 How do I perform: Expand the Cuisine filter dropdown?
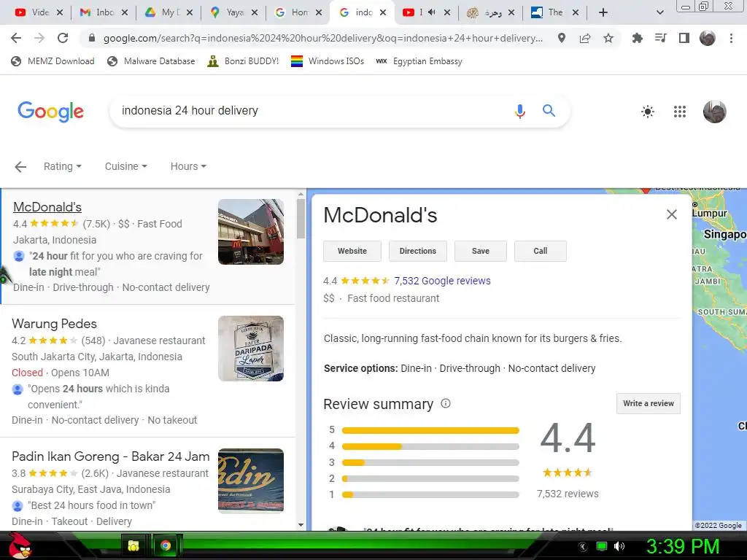pyautogui.click(x=125, y=166)
